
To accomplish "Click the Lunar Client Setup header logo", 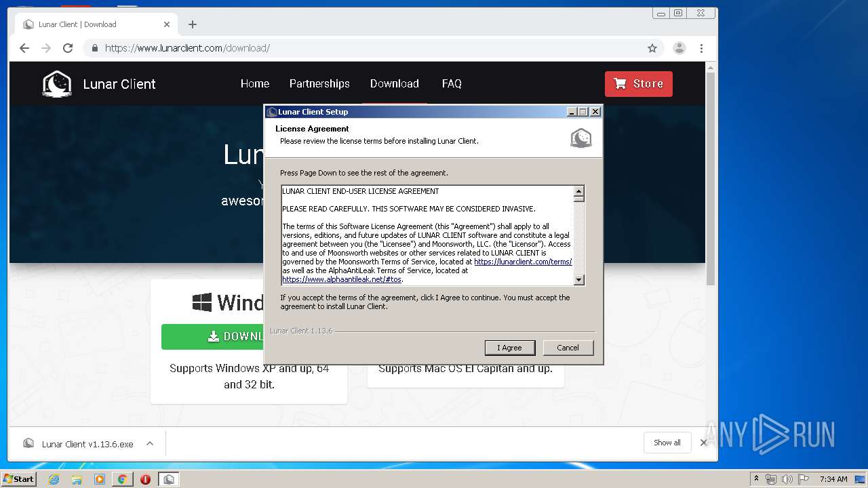I will [581, 138].
